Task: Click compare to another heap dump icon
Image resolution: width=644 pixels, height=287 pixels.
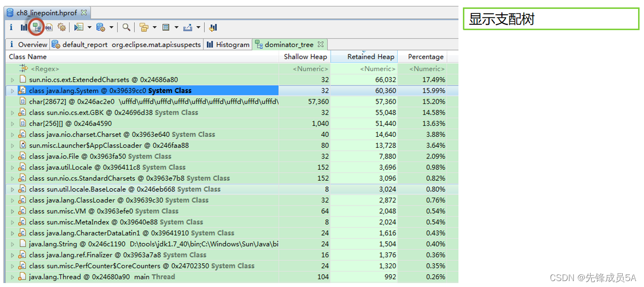Action: click(213, 28)
